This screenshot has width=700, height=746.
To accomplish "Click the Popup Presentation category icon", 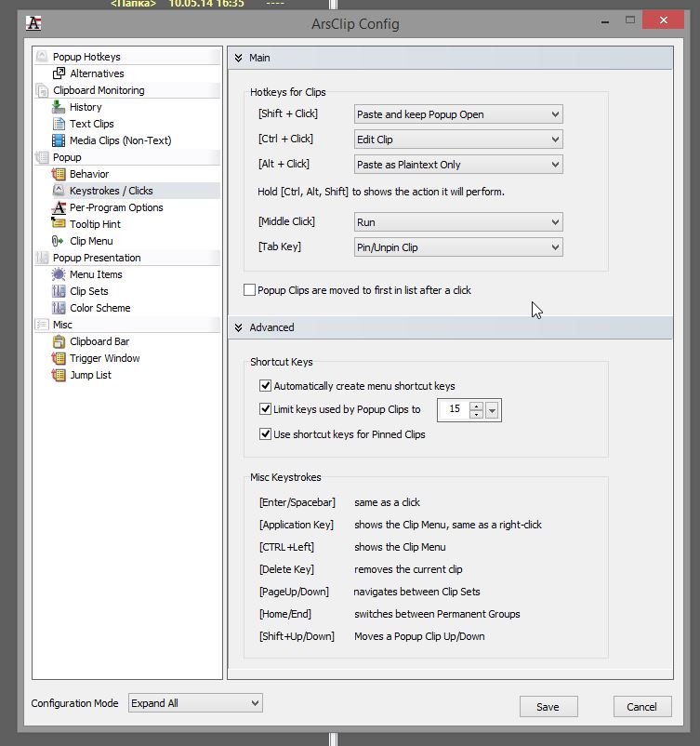I will tap(42, 258).
